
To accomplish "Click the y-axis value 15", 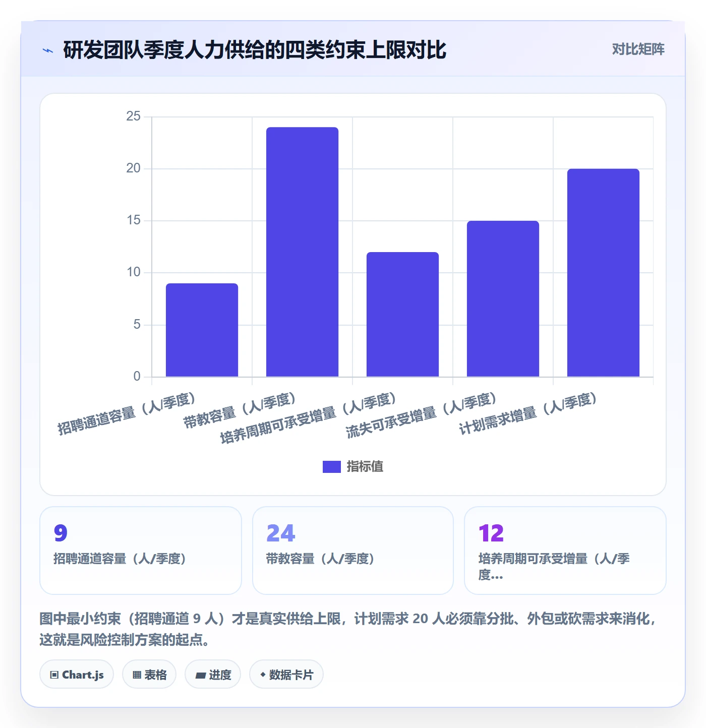I will point(134,220).
